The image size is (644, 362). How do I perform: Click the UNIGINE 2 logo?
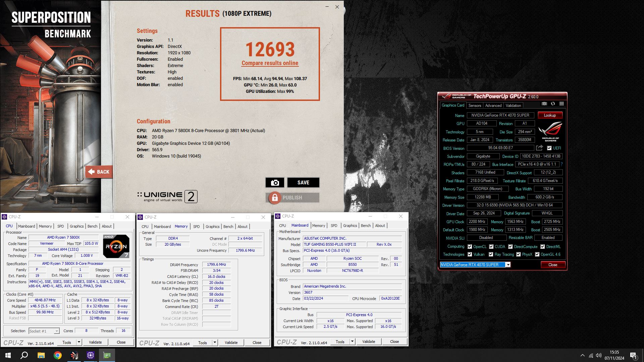click(167, 197)
